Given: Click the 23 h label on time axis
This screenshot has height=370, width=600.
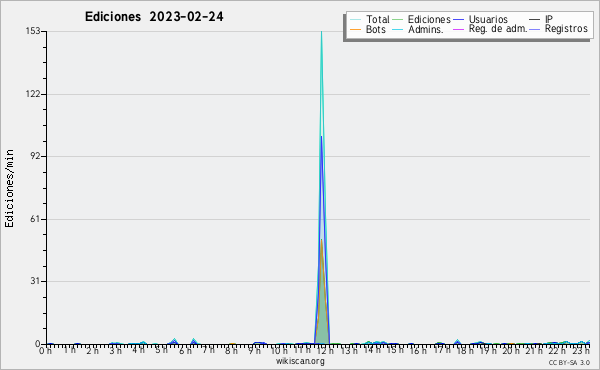Looking at the screenshot, I should coord(582,350).
